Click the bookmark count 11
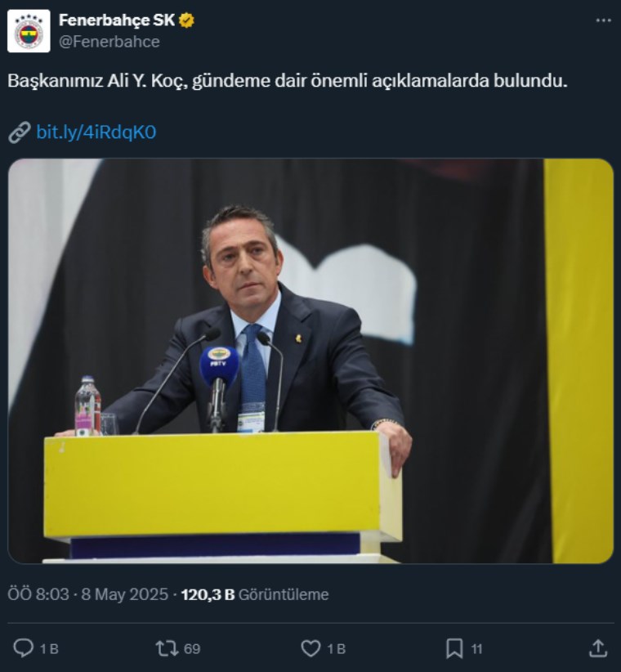Screen dimensions: 621x672 [476, 649]
